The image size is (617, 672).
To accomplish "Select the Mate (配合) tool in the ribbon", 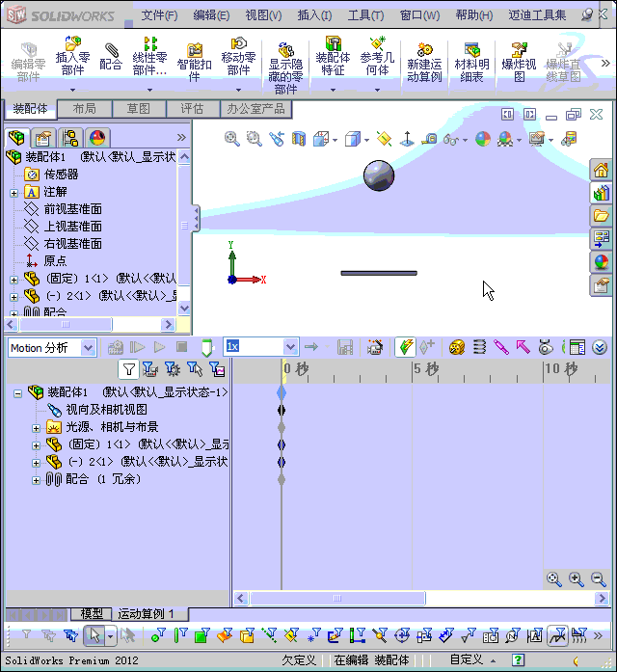I will tap(111, 56).
